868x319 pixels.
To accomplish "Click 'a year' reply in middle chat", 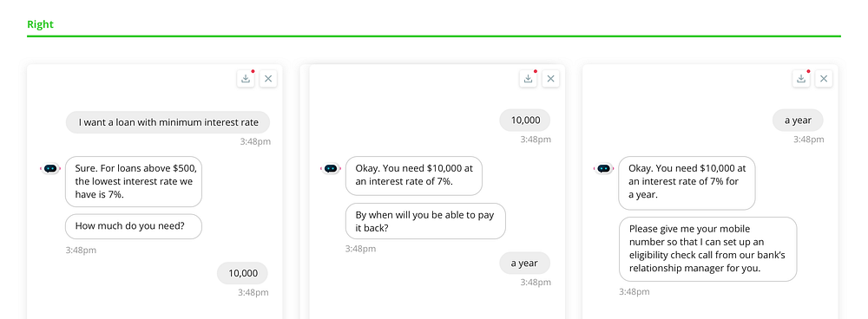I will [x=525, y=264].
